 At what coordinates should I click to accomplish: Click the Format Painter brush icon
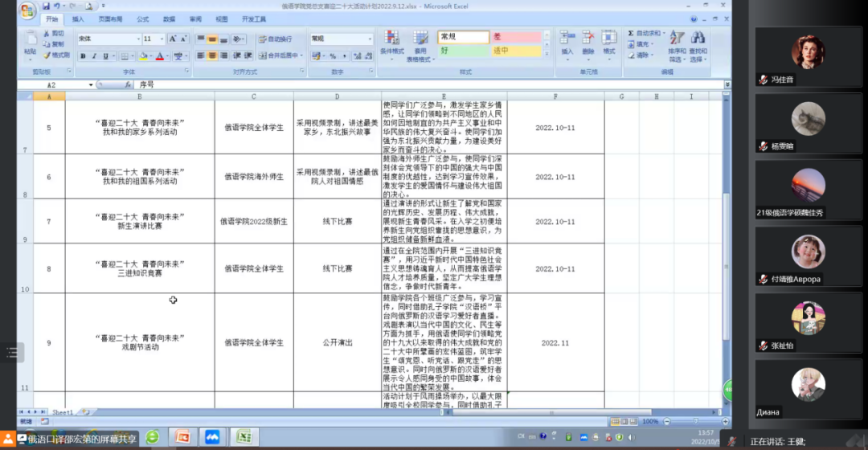coord(47,55)
